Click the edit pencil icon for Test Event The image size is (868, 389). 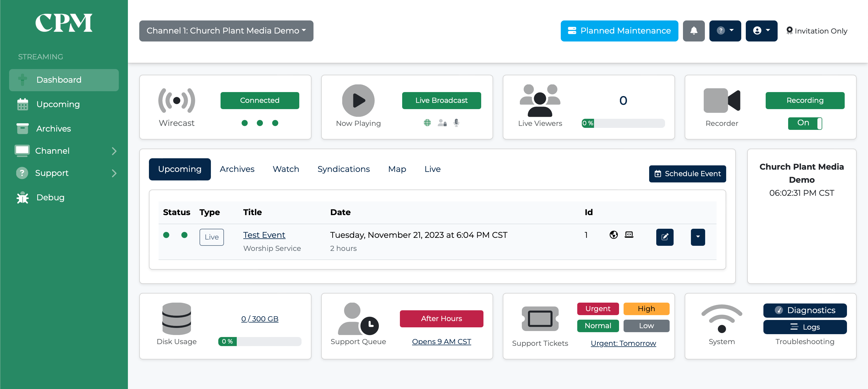pos(665,237)
